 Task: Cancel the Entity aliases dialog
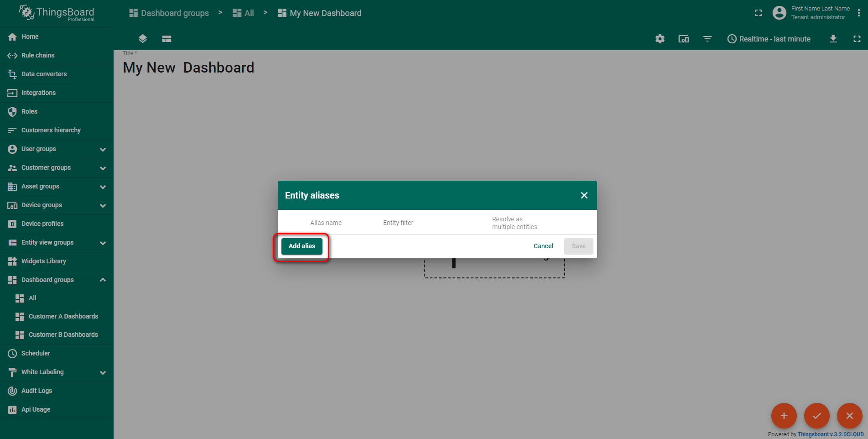pyautogui.click(x=543, y=246)
